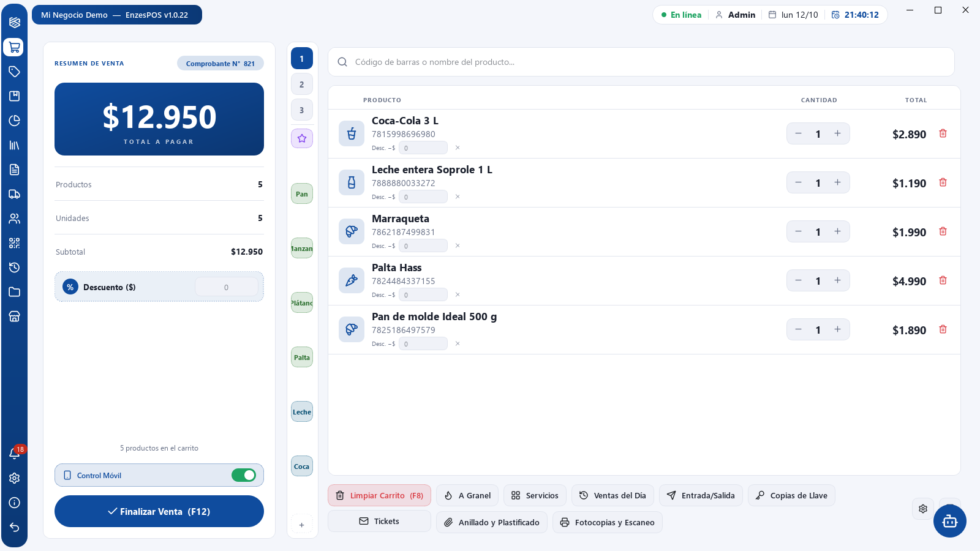
Task: Open the Tickets button
Action: click(379, 521)
